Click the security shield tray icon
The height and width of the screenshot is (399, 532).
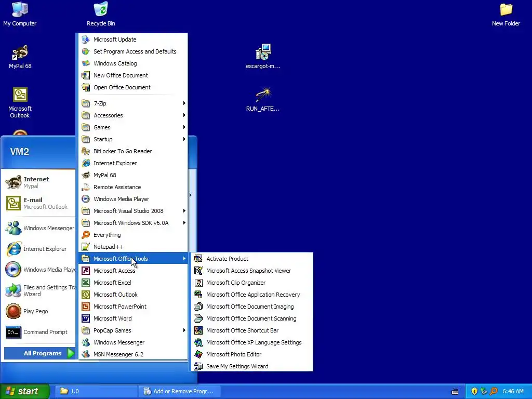pos(474,391)
